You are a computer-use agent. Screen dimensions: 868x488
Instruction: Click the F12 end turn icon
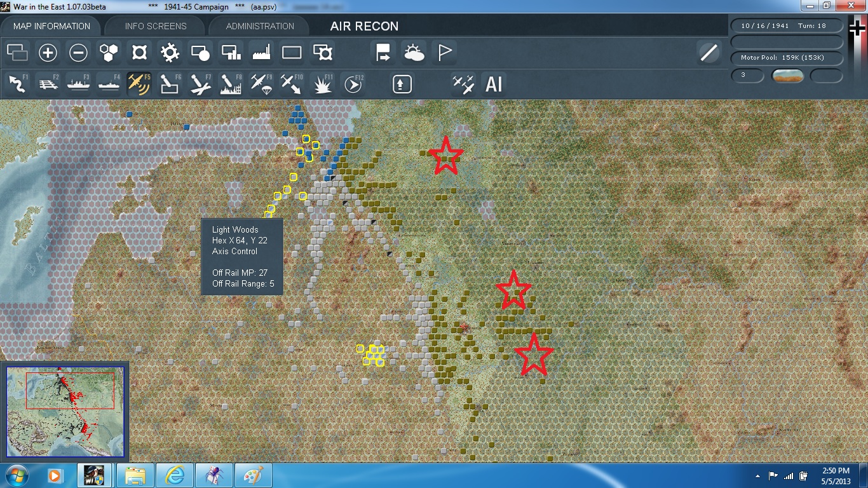pyautogui.click(x=353, y=84)
